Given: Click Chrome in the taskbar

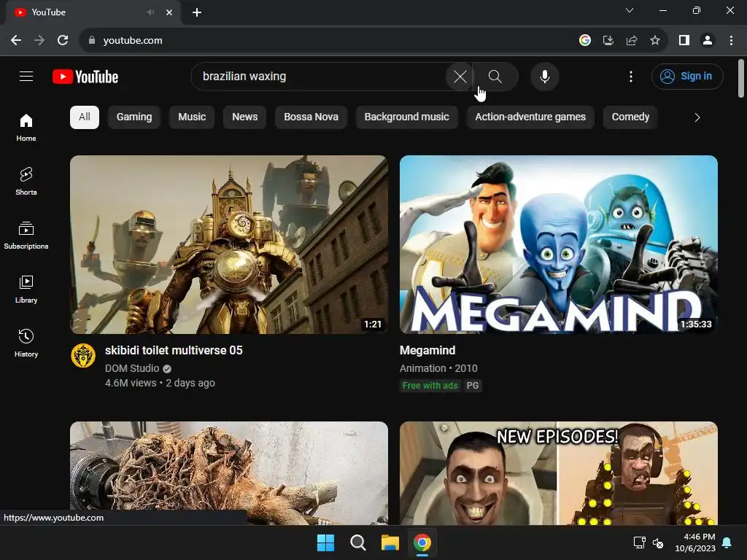Looking at the screenshot, I should coord(422,542).
